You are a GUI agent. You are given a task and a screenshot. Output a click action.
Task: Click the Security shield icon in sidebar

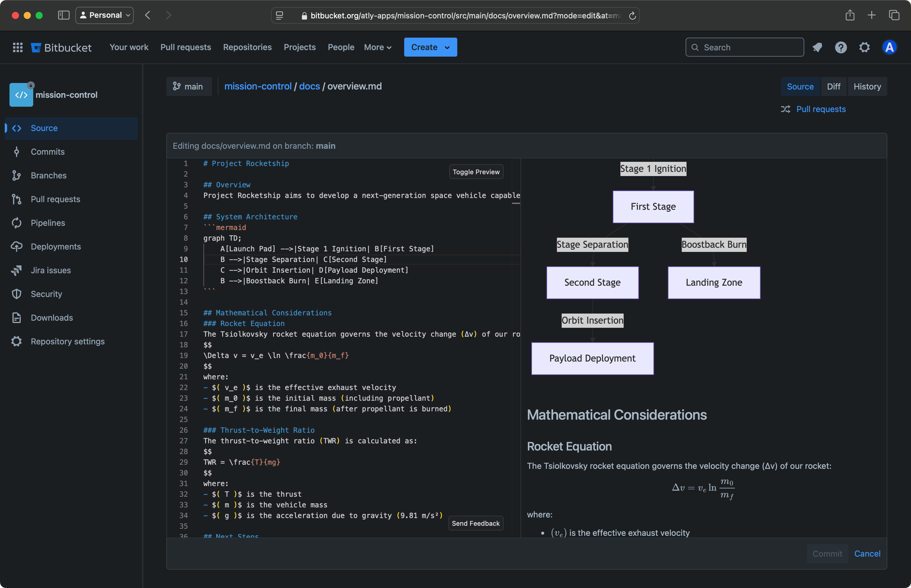point(16,294)
